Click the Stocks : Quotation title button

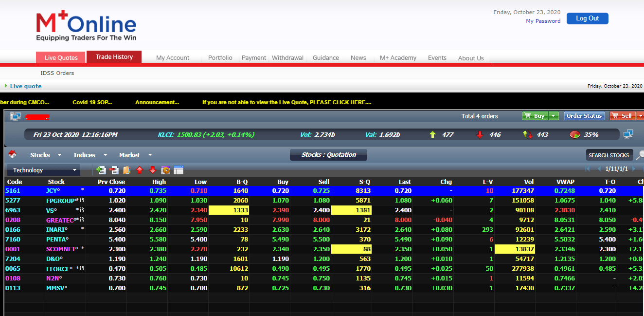click(328, 155)
